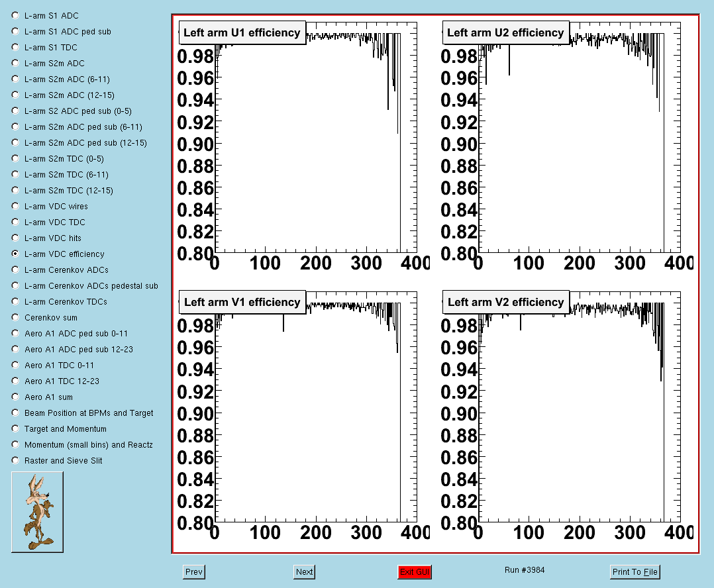714x588 pixels.
Task: Choose L-arm S2m ADC ped sub (6-11)
Action: point(15,127)
